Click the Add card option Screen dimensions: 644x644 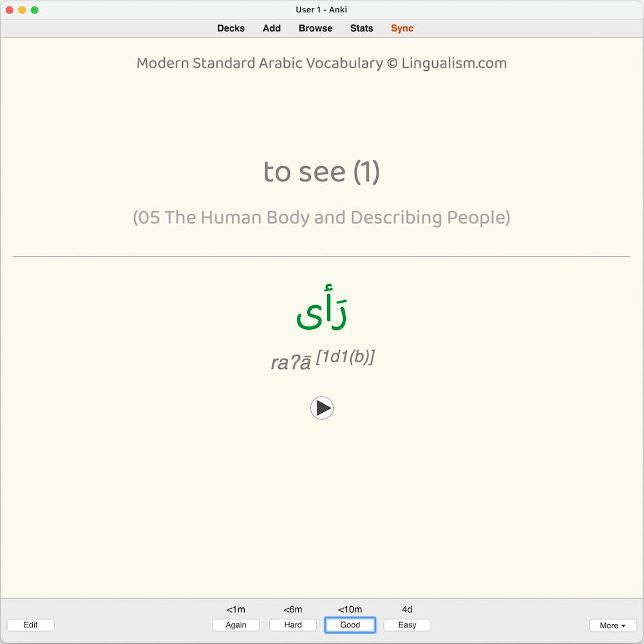pyautogui.click(x=271, y=28)
